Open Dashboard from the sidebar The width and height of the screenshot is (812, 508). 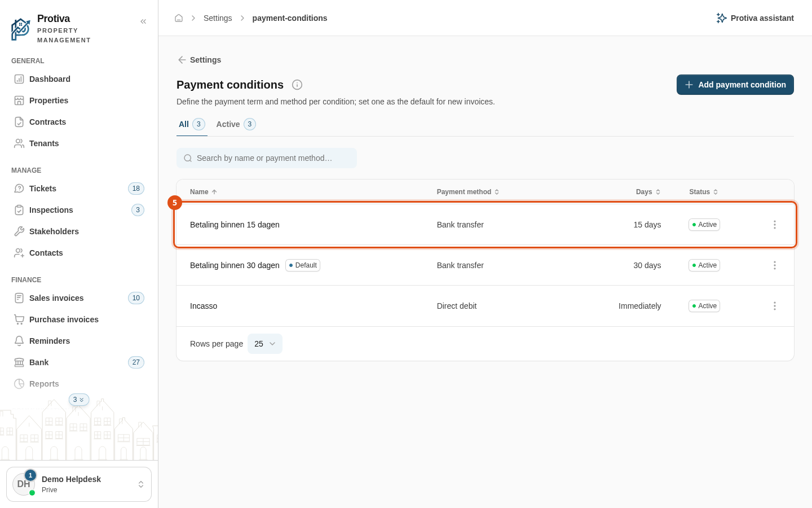[x=79, y=79]
